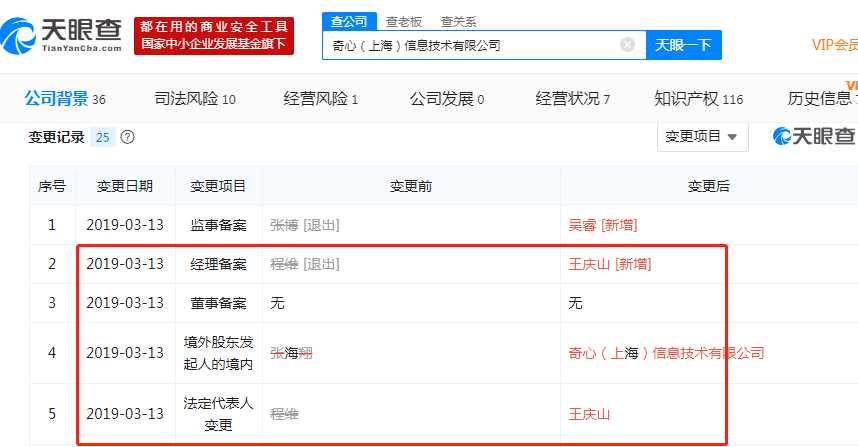
Task: Click the date cell in row 1
Action: 125,225
